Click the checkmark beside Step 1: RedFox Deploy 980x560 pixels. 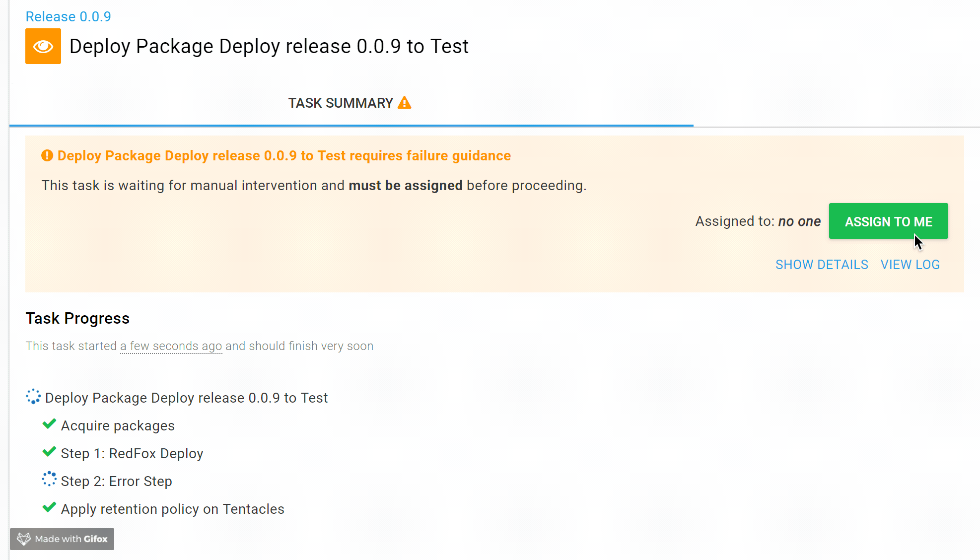(49, 452)
